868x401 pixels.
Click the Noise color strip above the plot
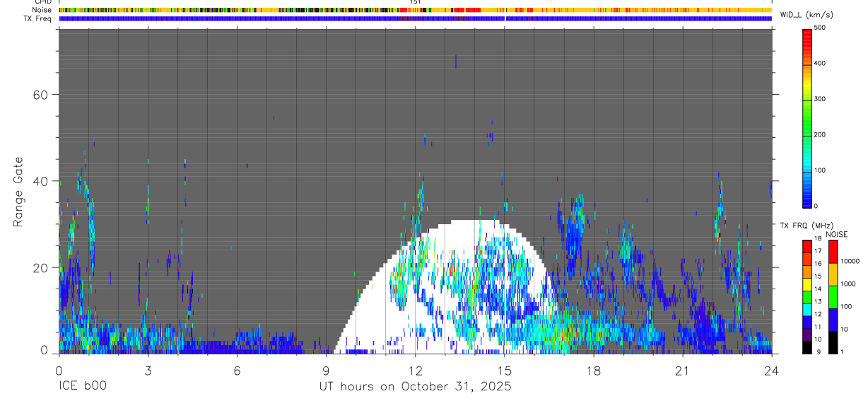coord(415,10)
